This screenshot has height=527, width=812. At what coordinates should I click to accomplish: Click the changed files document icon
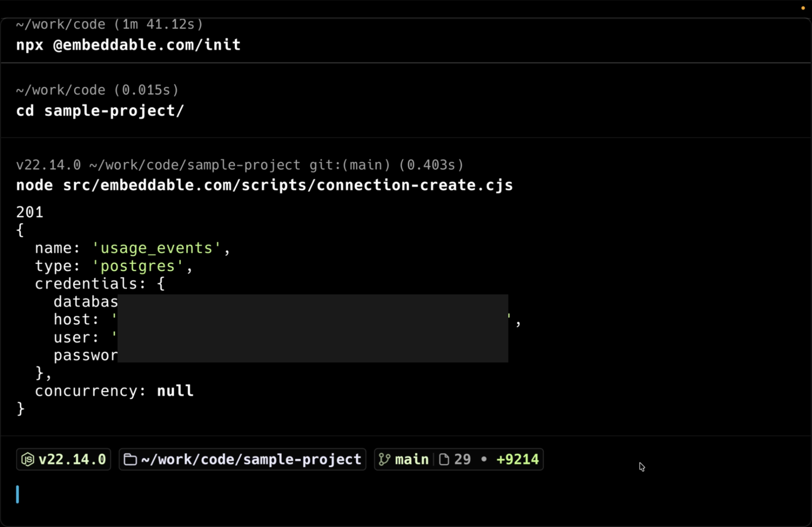pyautogui.click(x=444, y=460)
